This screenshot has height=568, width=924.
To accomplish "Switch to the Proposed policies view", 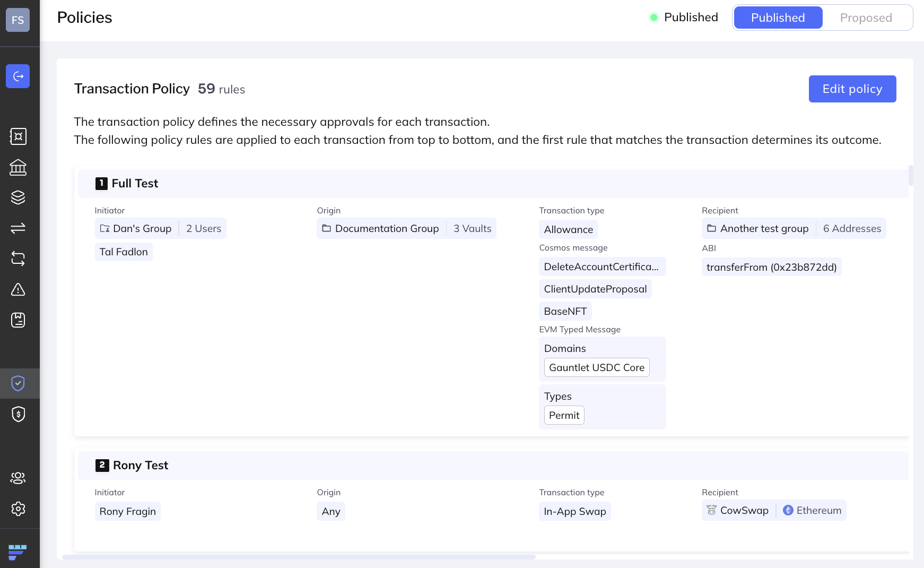I will 866,18.
